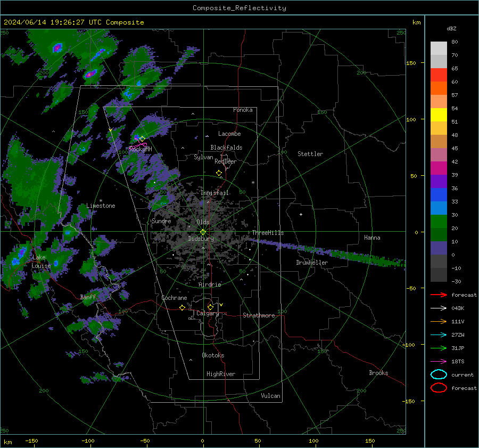Click the Sylvan town label
Image resolution: width=479 pixels, height=448 pixels.
click(203, 157)
